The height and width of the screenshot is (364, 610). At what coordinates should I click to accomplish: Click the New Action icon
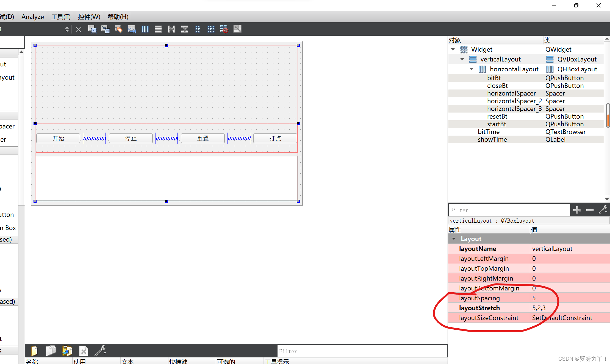34,351
